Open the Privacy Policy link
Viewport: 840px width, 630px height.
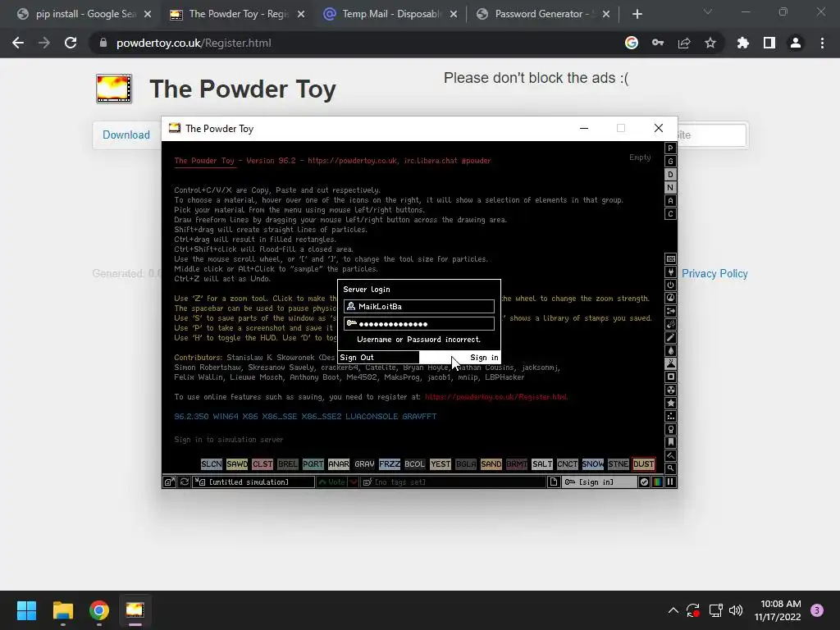pyautogui.click(x=714, y=274)
